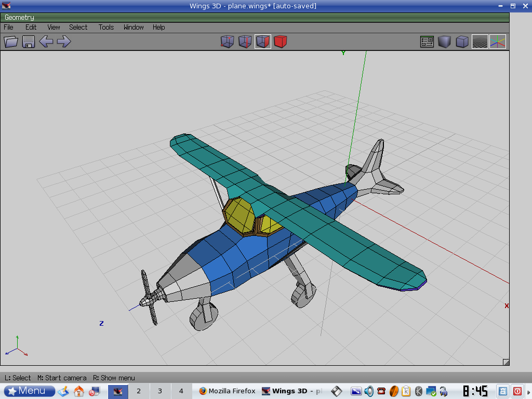Switch to workspace 3 in pager

tap(160, 391)
